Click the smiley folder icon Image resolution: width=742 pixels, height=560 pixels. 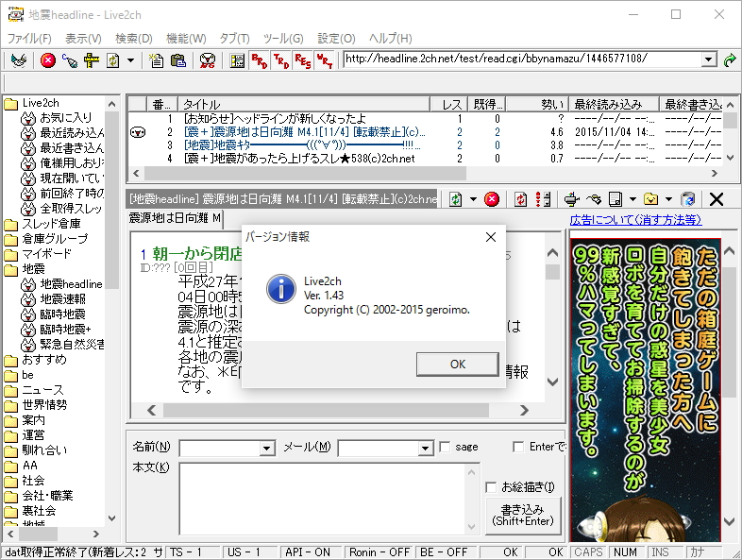click(x=651, y=199)
